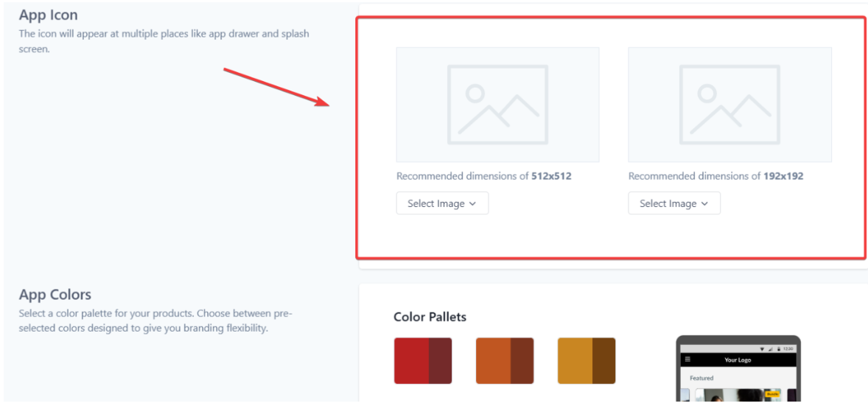Open Select Image dropdown for 512x512 icon
This screenshot has width=868, height=406.
click(442, 203)
